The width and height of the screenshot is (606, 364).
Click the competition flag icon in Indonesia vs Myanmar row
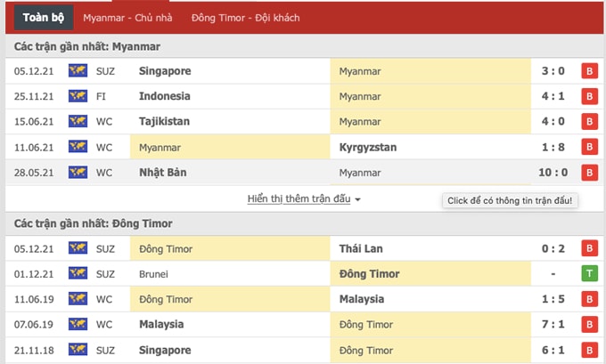(x=78, y=96)
